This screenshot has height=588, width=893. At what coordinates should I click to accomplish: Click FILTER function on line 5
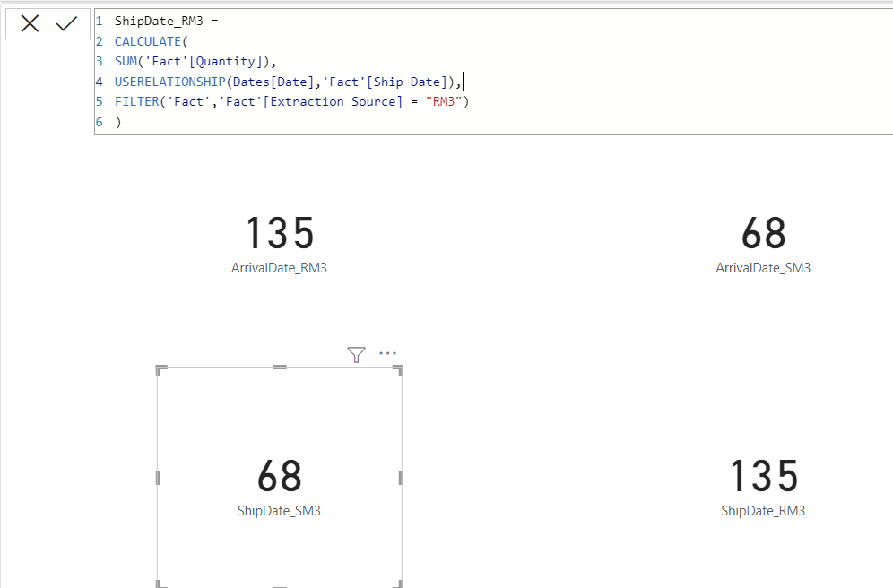click(x=136, y=102)
